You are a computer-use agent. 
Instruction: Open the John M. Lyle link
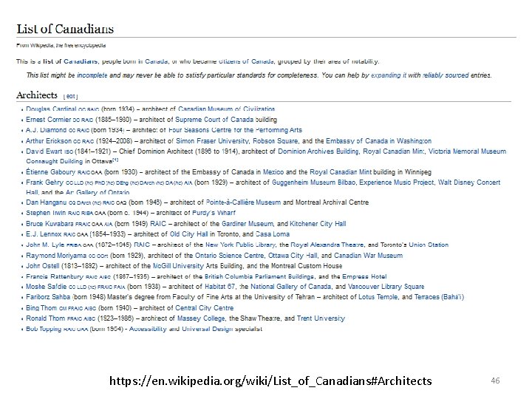pyautogui.click(x=45, y=245)
